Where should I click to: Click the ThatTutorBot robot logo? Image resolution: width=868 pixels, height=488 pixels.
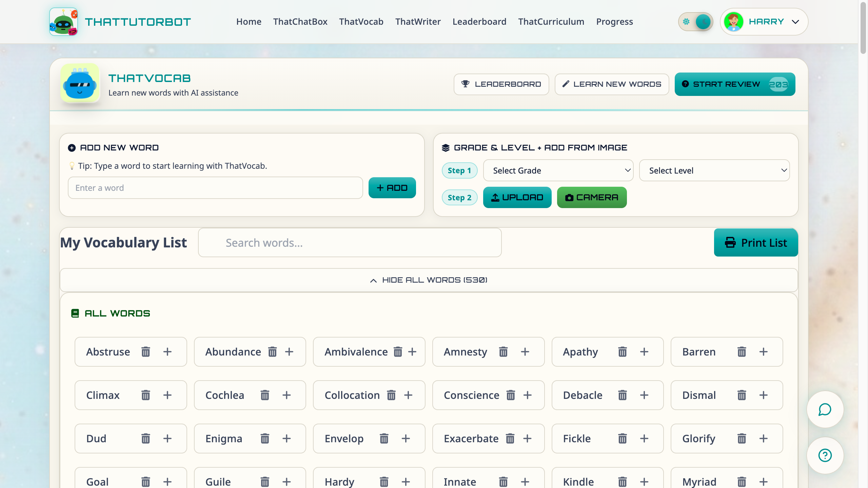click(64, 22)
